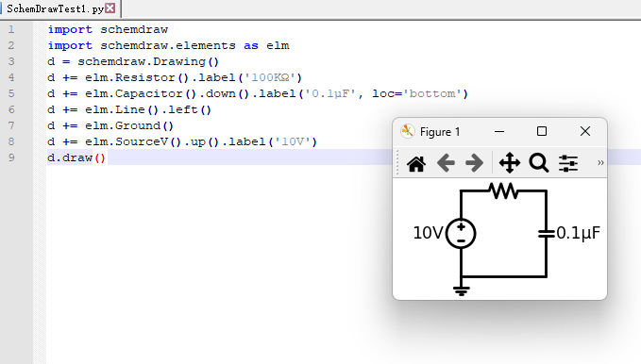Screen dimensions: 641x364
Task: Click the d.draw() code line
Action: 76,157
